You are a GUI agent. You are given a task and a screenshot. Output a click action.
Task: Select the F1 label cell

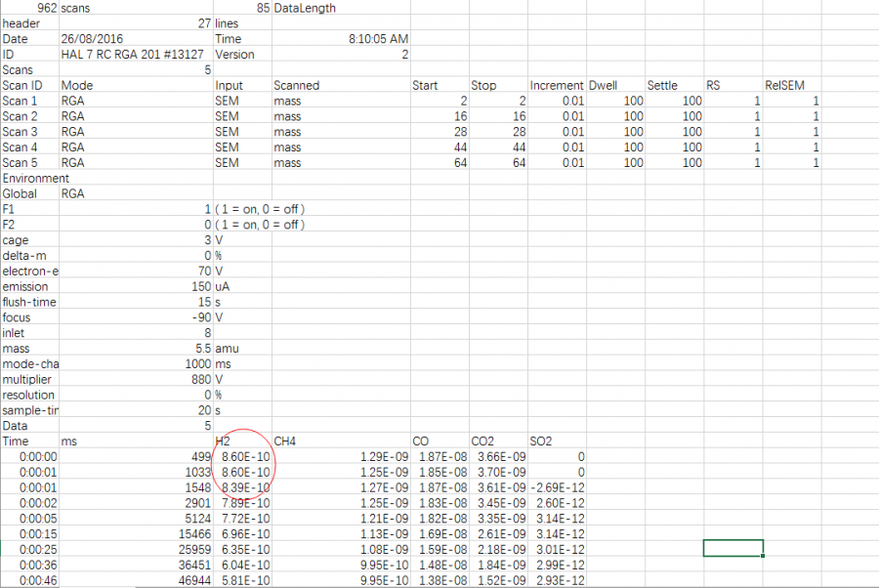point(29,209)
